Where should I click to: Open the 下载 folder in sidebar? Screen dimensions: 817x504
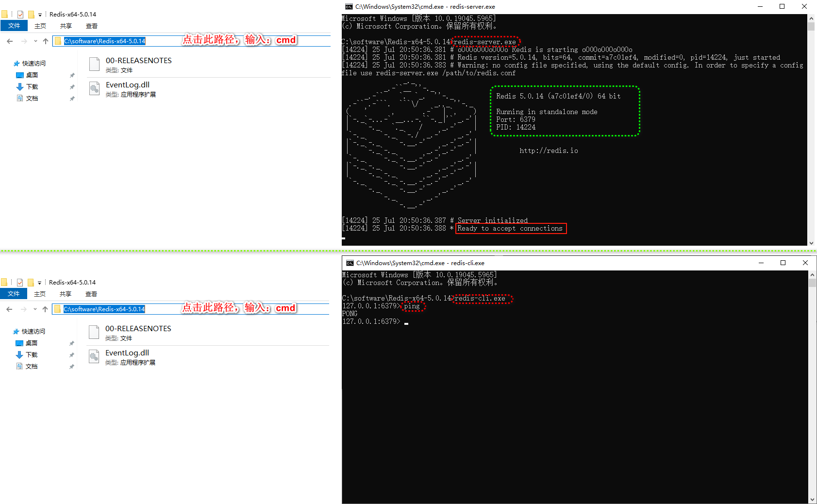click(x=32, y=86)
